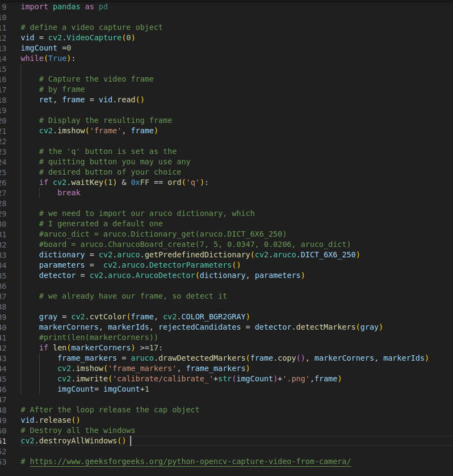The height and width of the screenshot is (476, 453).
Task: Open the geeksforgeeks.org URL in the comment
Action: click(x=190, y=461)
